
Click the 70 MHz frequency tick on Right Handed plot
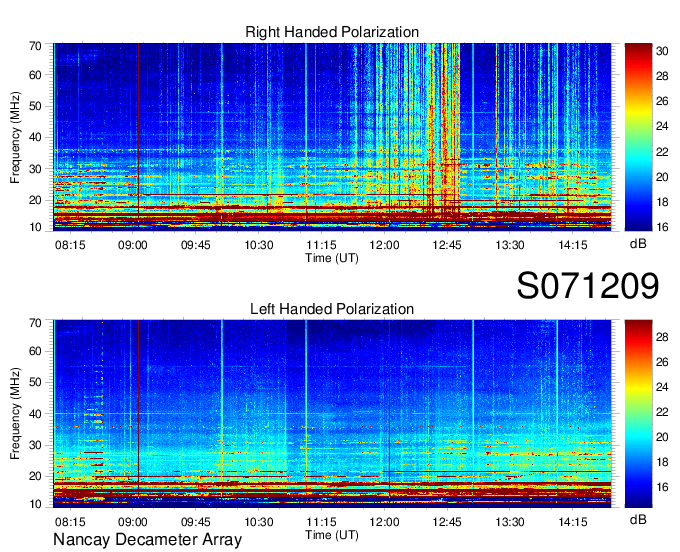pos(35,46)
